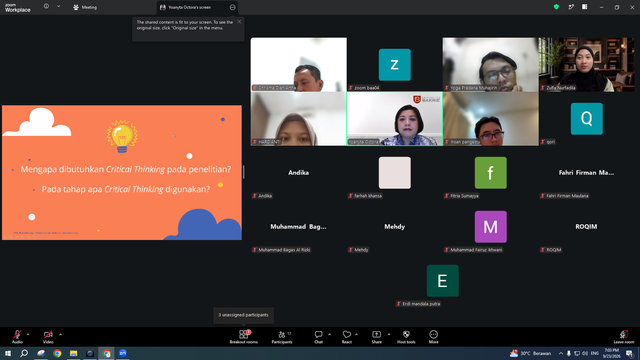Open screen share options circle icon
This screenshot has height=360, width=640.
(x=233, y=7)
